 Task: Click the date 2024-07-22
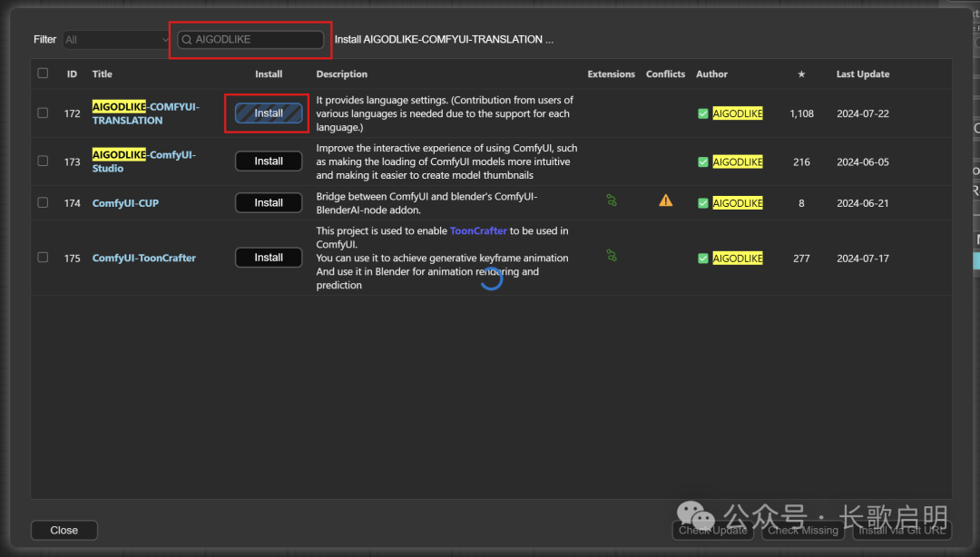[863, 113]
